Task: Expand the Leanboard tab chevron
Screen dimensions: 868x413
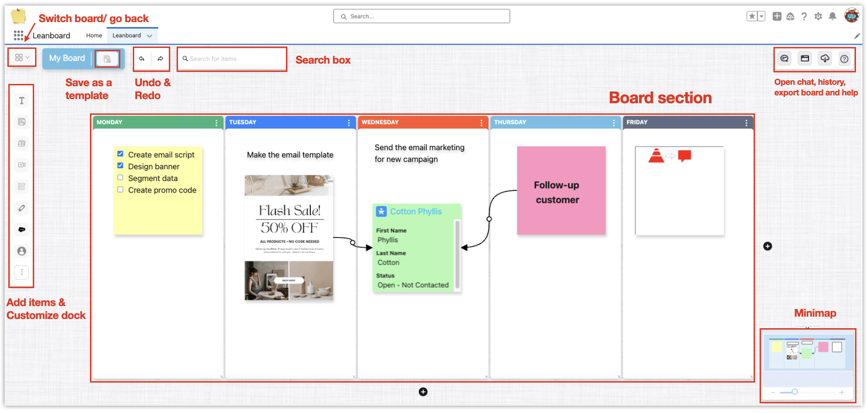Action: click(x=149, y=35)
